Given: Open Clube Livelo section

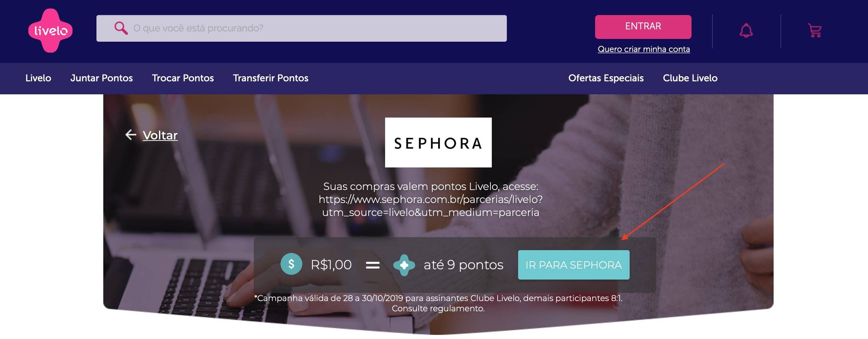Looking at the screenshot, I should [x=690, y=78].
